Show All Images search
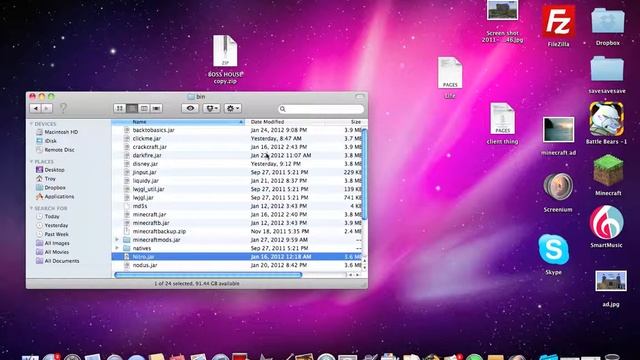 point(53,243)
